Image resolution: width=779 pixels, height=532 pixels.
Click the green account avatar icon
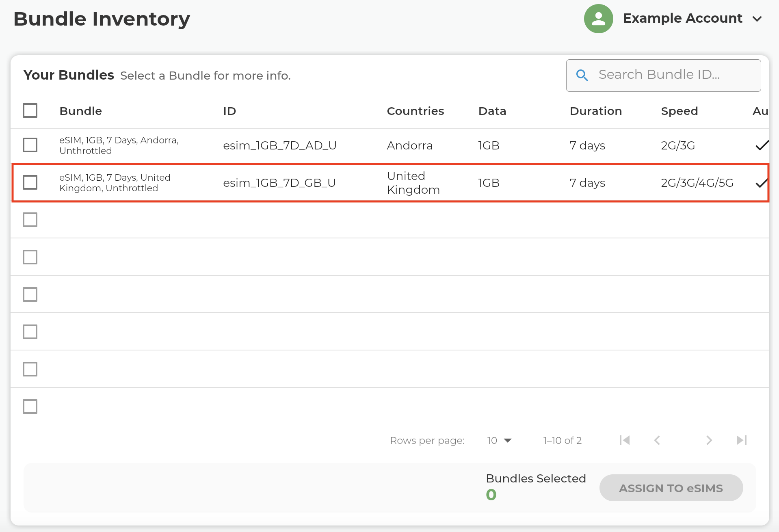coord(598,19)
